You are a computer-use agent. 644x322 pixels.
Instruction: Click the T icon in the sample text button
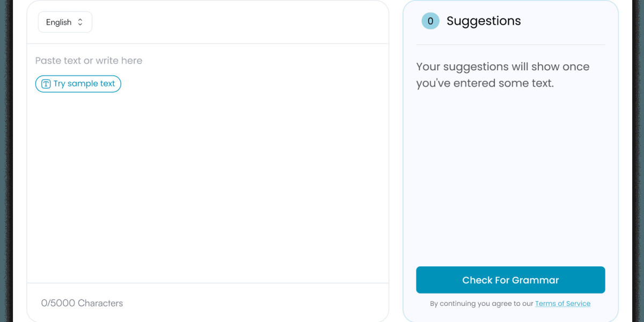[x=46, y=84]
